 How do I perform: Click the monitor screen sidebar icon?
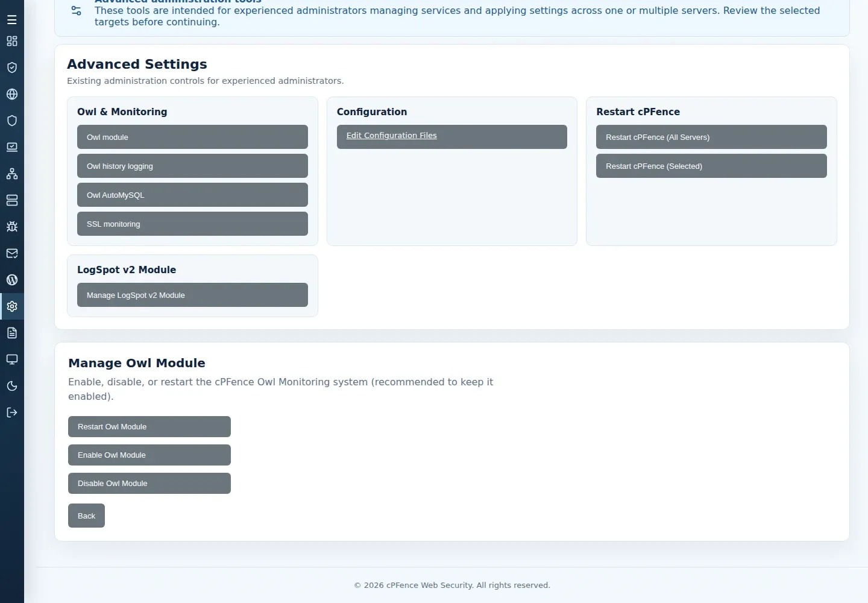point(12,359)
